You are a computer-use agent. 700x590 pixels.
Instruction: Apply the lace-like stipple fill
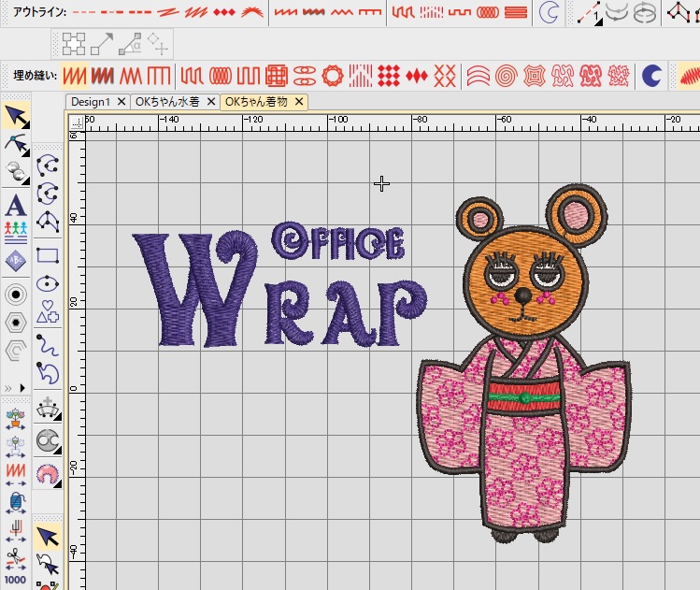click(x=619, y=76)
